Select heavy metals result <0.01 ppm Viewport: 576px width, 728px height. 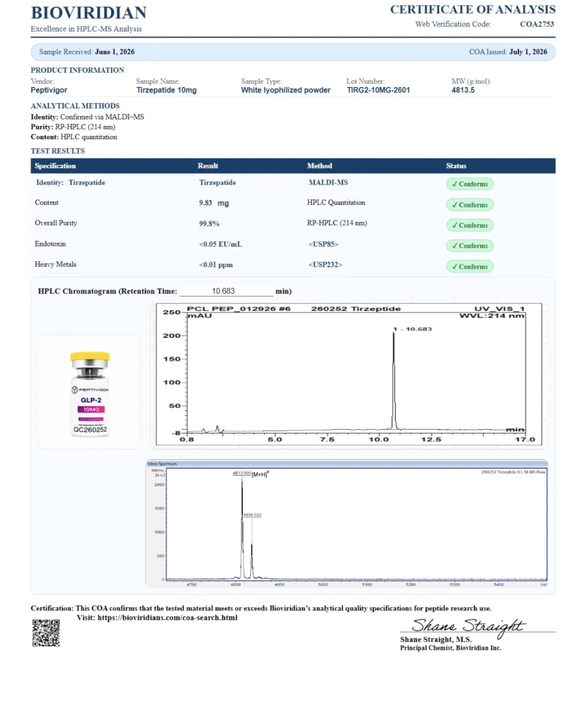216,265
